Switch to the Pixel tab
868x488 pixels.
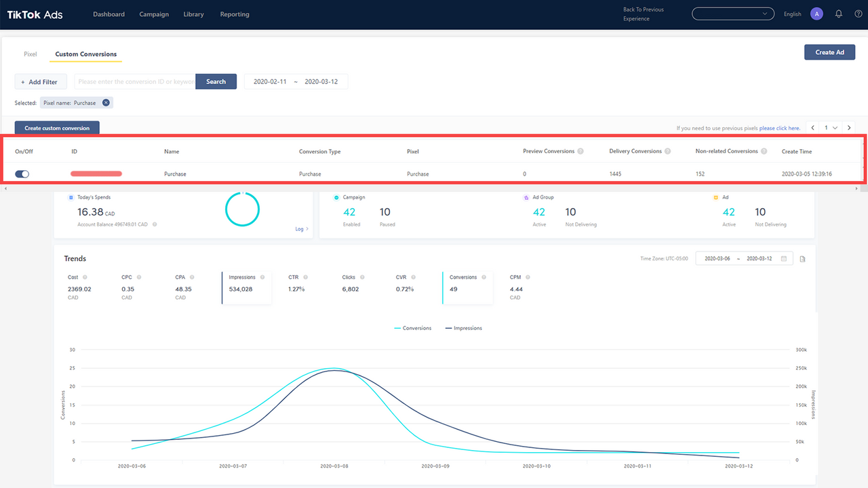click(30, 54)
